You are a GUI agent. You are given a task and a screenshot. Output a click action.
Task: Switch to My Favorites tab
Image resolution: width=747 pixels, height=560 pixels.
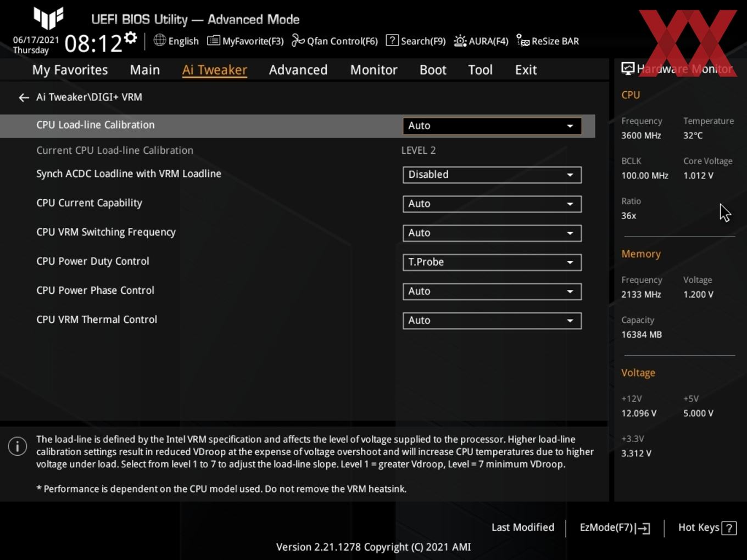(x=70, y=70)
